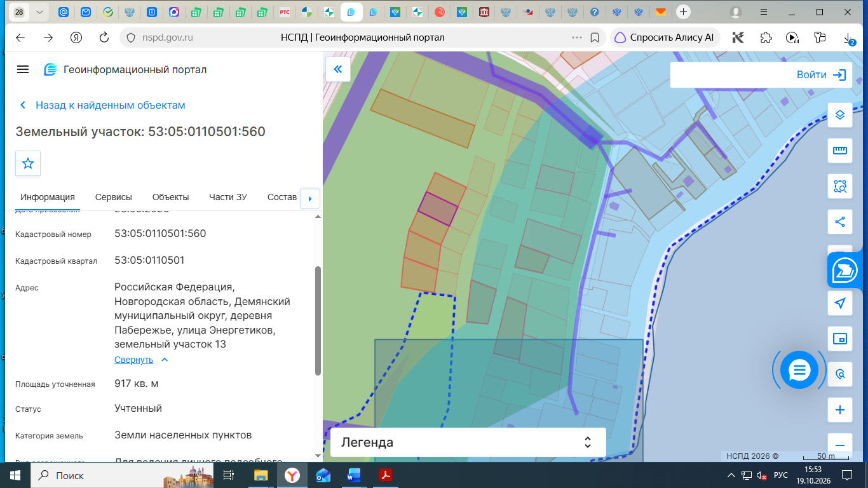Expand the browser tab group list chevron
Viewport: 868px width, 488px height.
click(x=40, y=12)
